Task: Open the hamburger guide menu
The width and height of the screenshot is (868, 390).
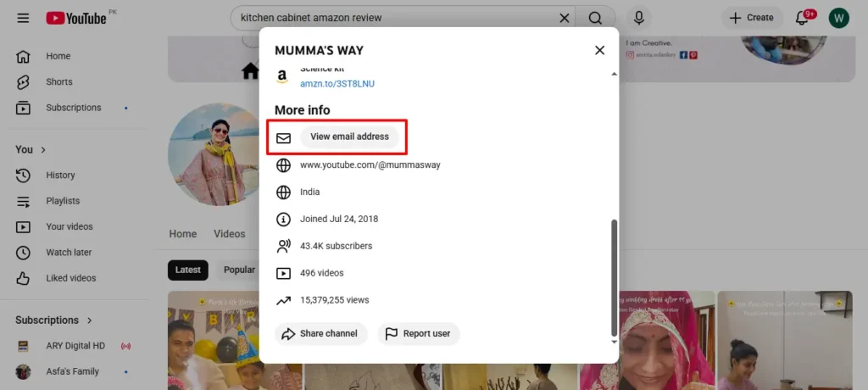Action: pyautogui.click(x=23, y=18)
